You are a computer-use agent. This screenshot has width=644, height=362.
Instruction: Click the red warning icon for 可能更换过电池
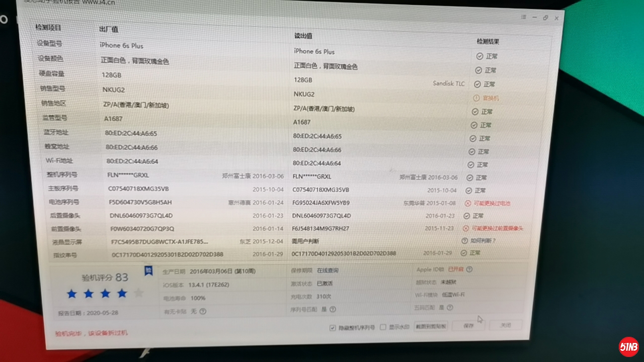coord(467,203)
